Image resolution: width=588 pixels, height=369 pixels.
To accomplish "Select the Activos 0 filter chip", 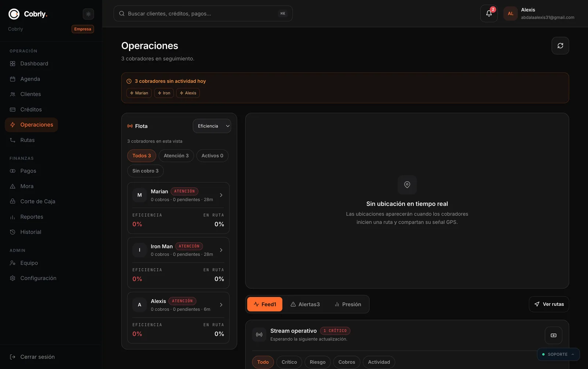I will [x=212, y=156].
